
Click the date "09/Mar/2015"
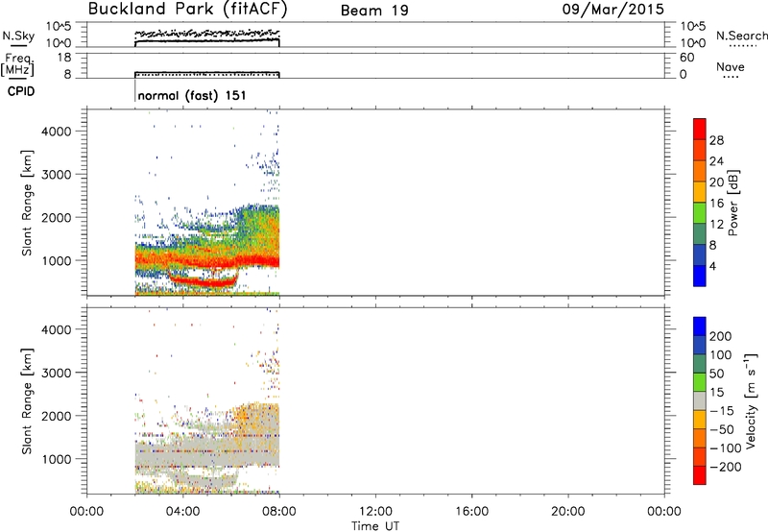(612, 10)
